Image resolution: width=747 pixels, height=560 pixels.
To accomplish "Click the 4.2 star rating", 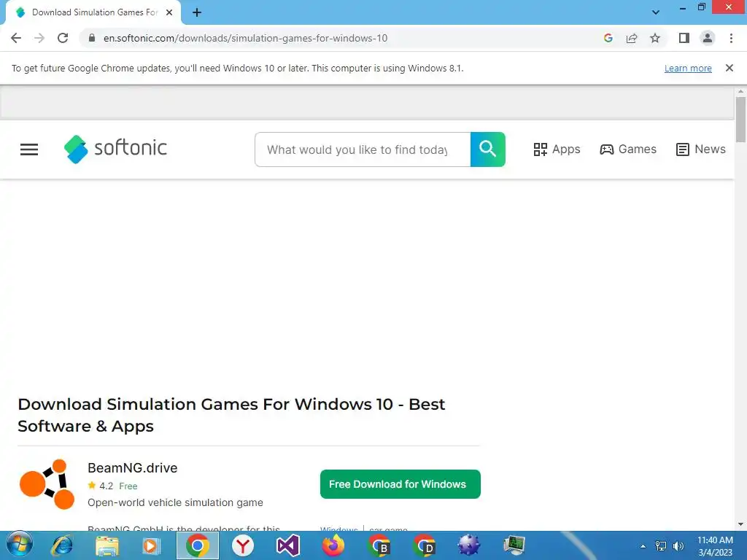I will pyautogui.click(x=101, y=486).
